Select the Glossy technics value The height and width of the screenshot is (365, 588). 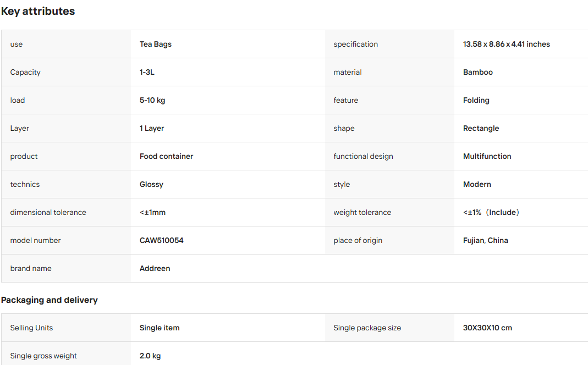pyautogui.click(x=151, y=184)
